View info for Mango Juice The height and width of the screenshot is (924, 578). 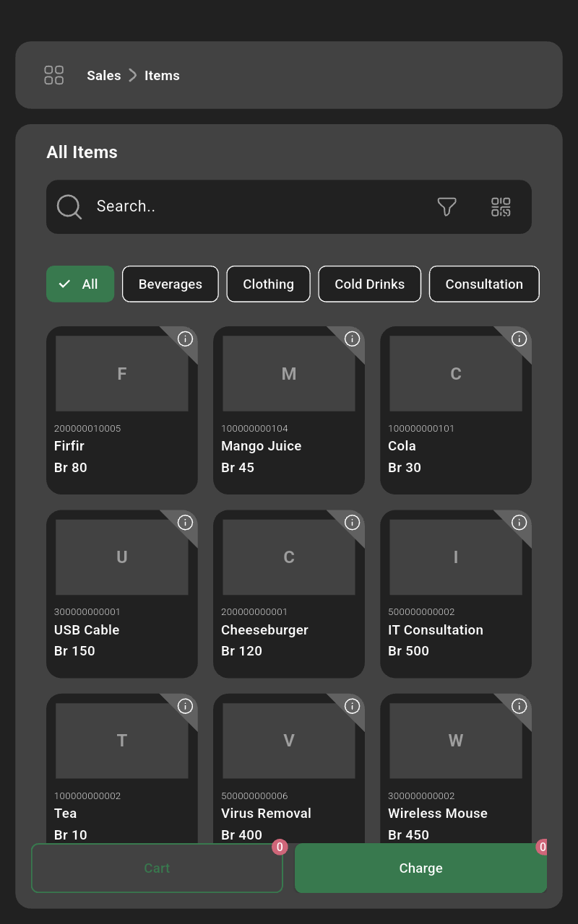[x=353, y=339]
